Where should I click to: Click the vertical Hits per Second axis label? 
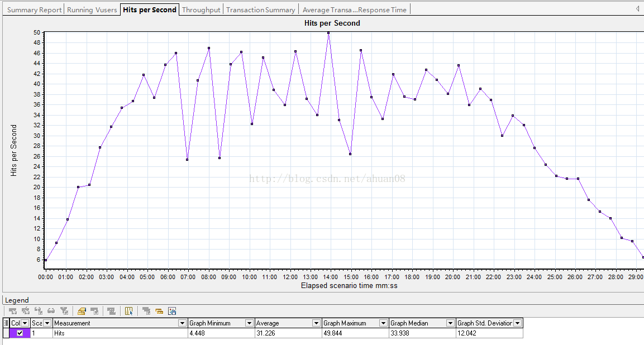(13, 150)
